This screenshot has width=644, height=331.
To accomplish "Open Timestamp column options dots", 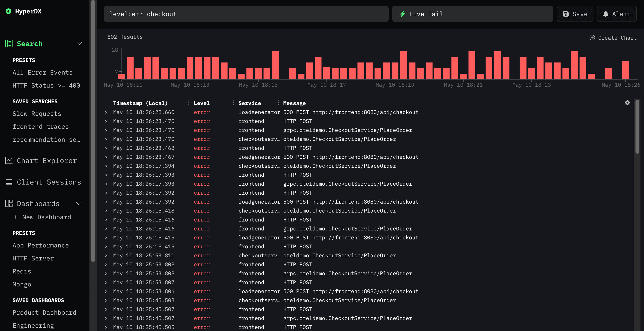I will click(189, 103).
